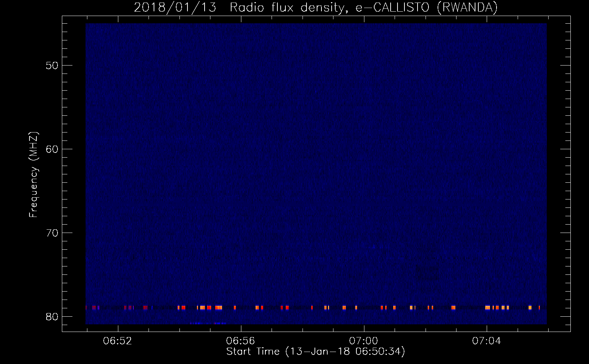Click the 07:00 time tick label

364,341
